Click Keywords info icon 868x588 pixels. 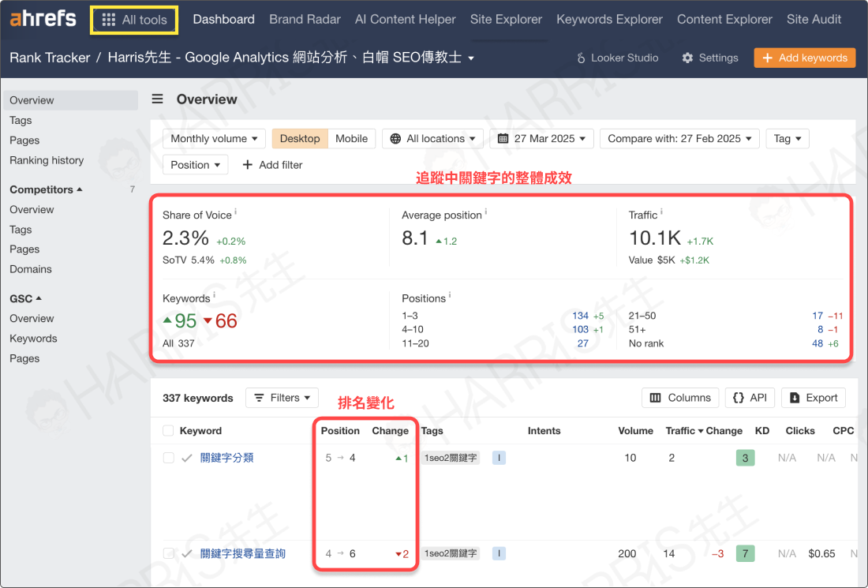[x=214, y=295]
